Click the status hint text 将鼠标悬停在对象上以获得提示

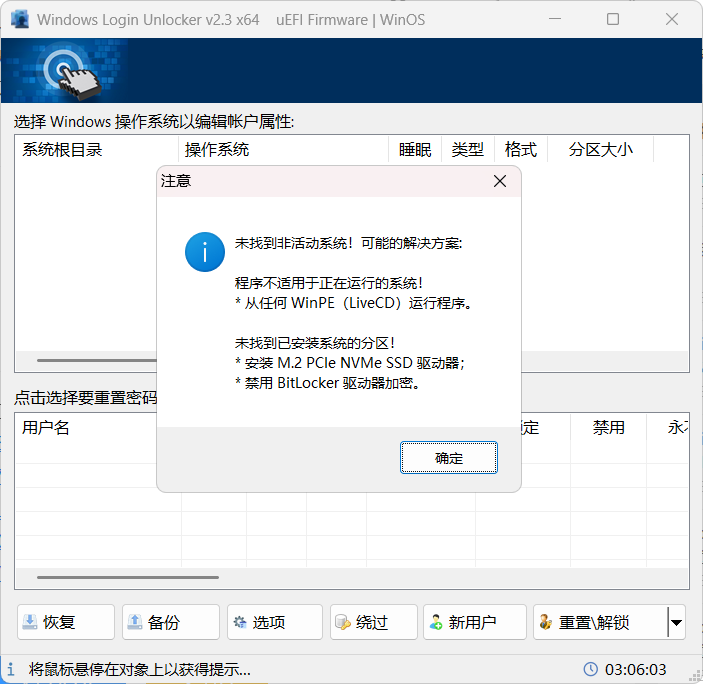[139, 669]
